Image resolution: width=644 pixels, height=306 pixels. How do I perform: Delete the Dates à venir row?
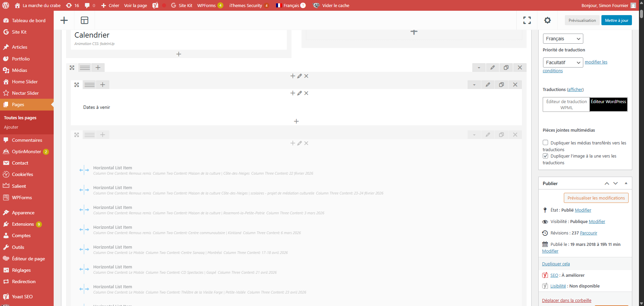point(515,85)
